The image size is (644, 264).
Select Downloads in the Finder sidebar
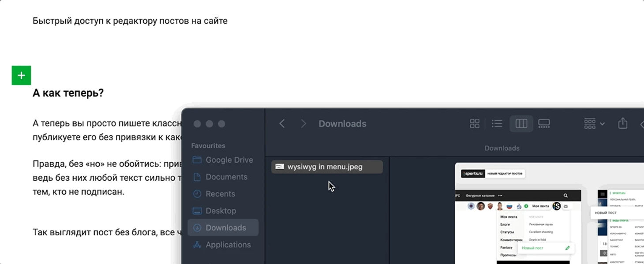click(225, 227)
